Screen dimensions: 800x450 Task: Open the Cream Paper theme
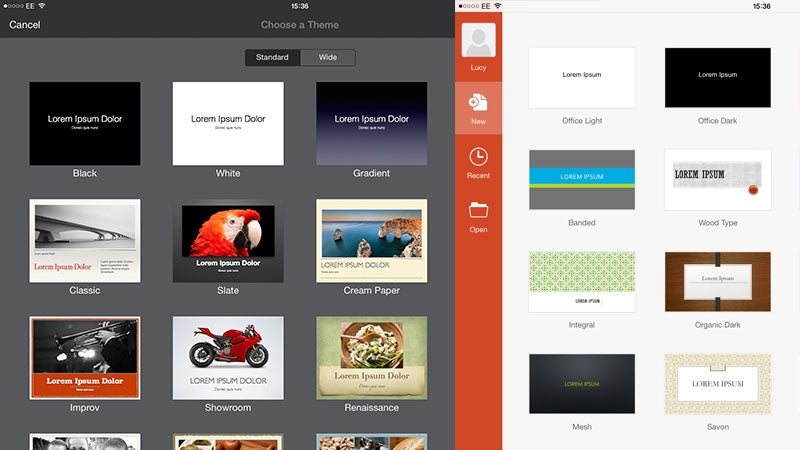371,241
